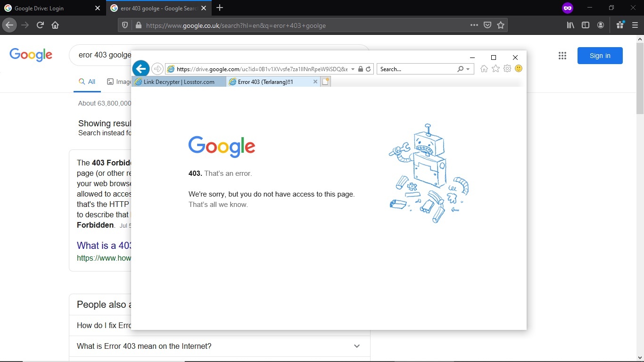The height and width of the screenshot is (362, 644).
Task: Click the Firefox back arrow button
Action: point(9,25)
